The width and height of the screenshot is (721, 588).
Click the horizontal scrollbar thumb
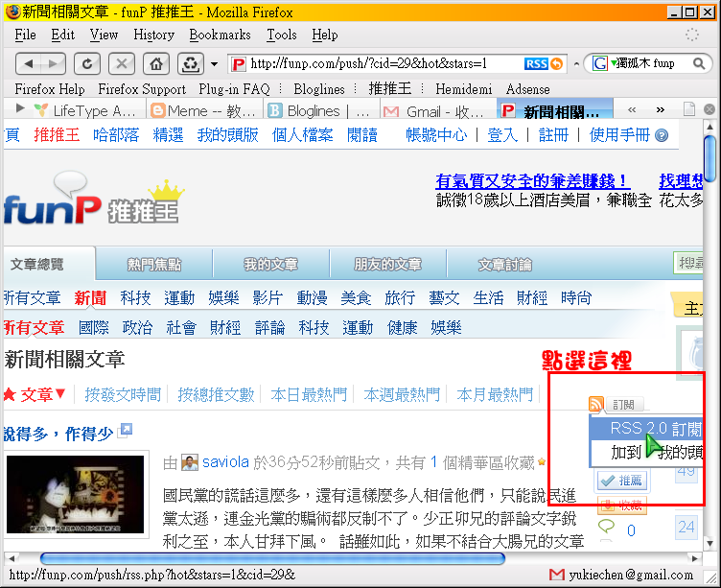click(x=272, y=558)
